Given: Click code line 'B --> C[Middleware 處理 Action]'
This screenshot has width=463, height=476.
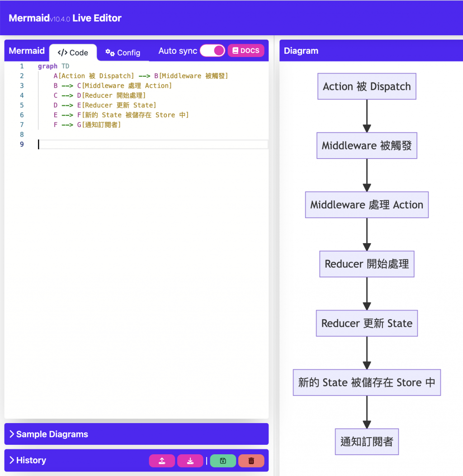Looking at the screenshot, I should [113, 85].
